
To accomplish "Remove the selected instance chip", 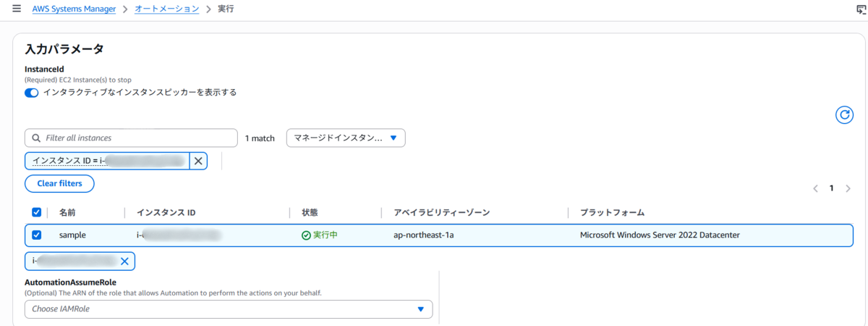I will [124, 261].
